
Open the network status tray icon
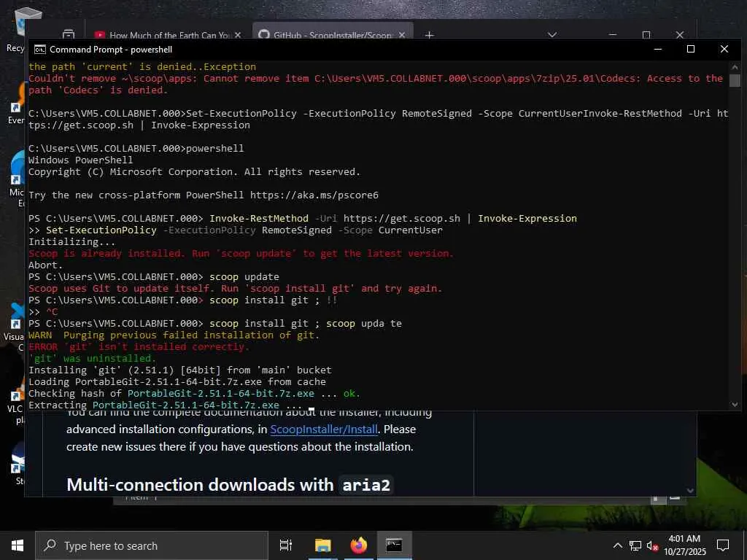pyautogui.click(x=635, y=545)
